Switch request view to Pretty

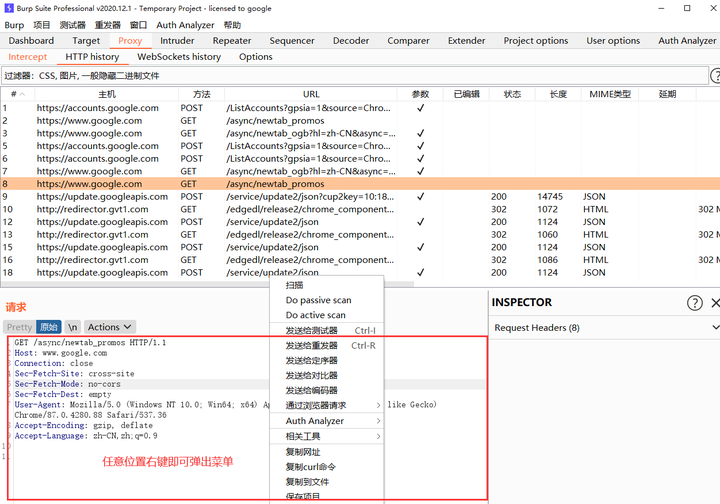coord(19,327)
